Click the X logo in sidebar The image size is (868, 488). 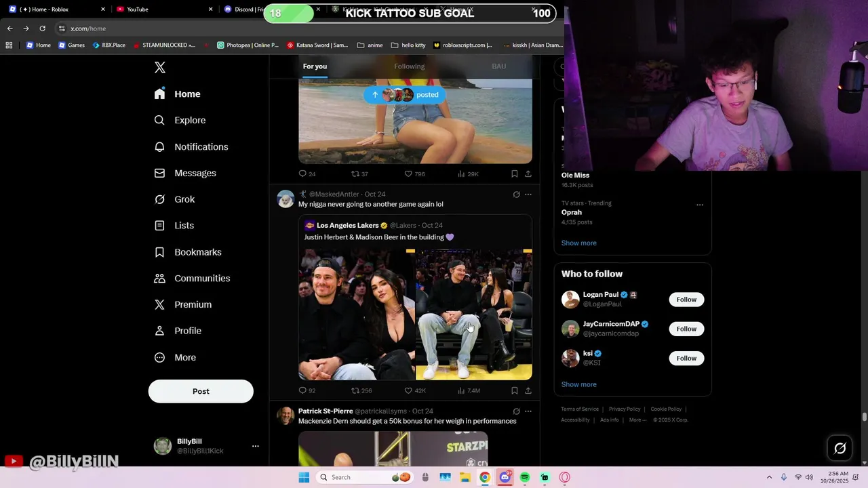160,67
